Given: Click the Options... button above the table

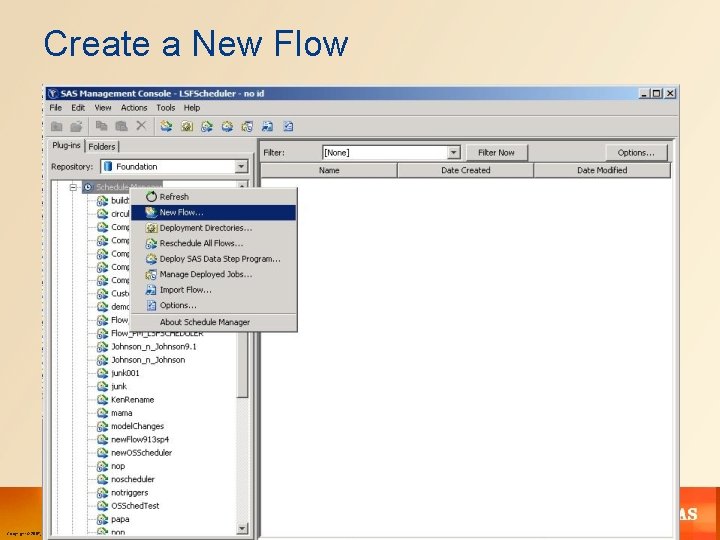Looking at the screenshot, I should click(x=636, y=152).
